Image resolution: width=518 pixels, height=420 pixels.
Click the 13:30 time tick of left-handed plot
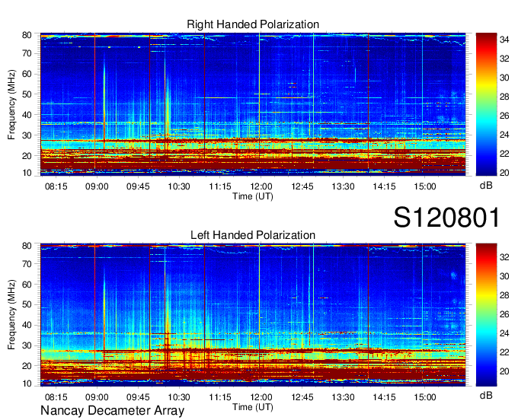coord(343,397)
